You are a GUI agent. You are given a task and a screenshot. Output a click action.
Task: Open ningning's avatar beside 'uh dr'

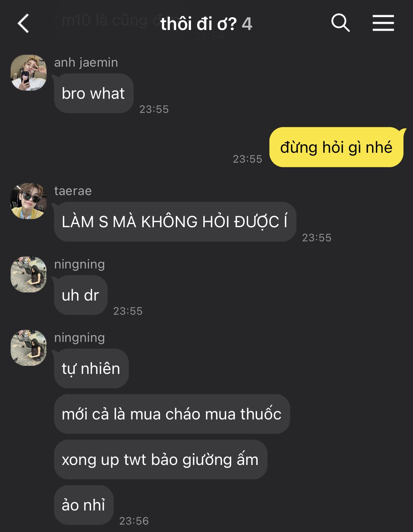click(29, 274)
